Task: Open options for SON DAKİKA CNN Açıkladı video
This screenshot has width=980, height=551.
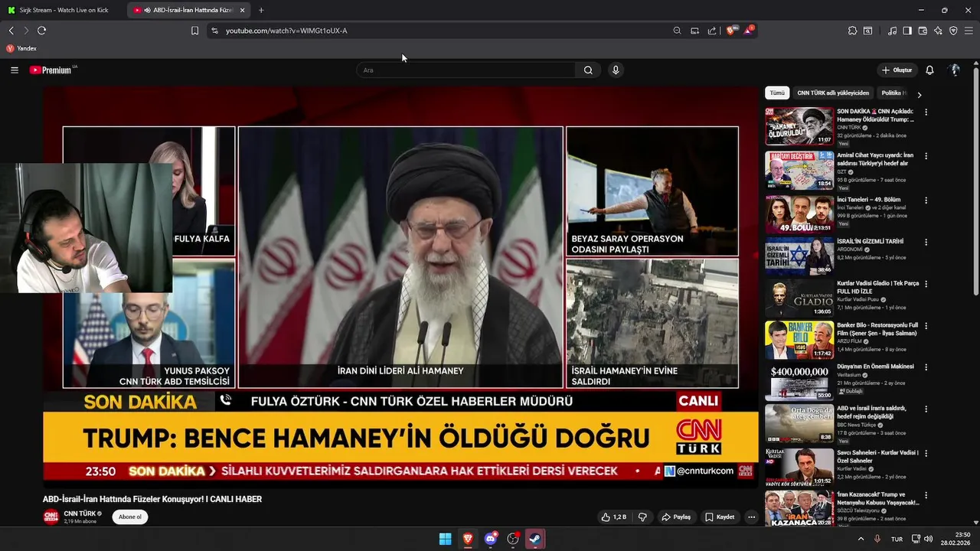Action: [926, 112]
